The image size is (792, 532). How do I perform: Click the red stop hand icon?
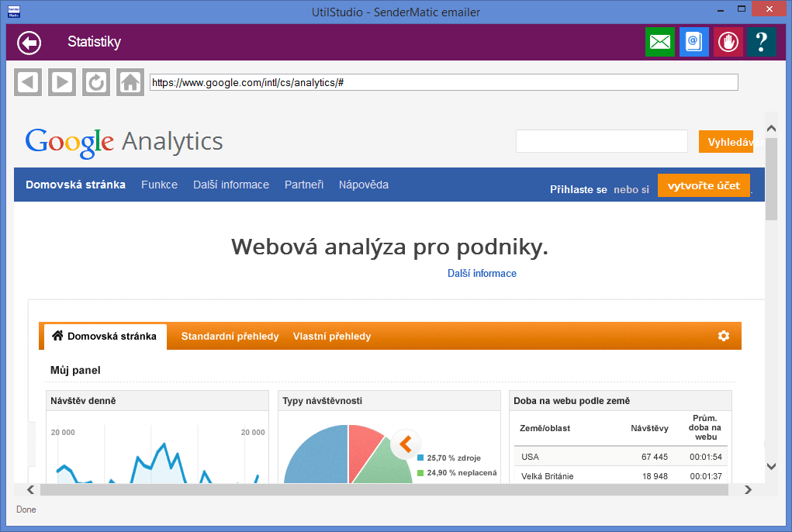(x=728, y=42)
